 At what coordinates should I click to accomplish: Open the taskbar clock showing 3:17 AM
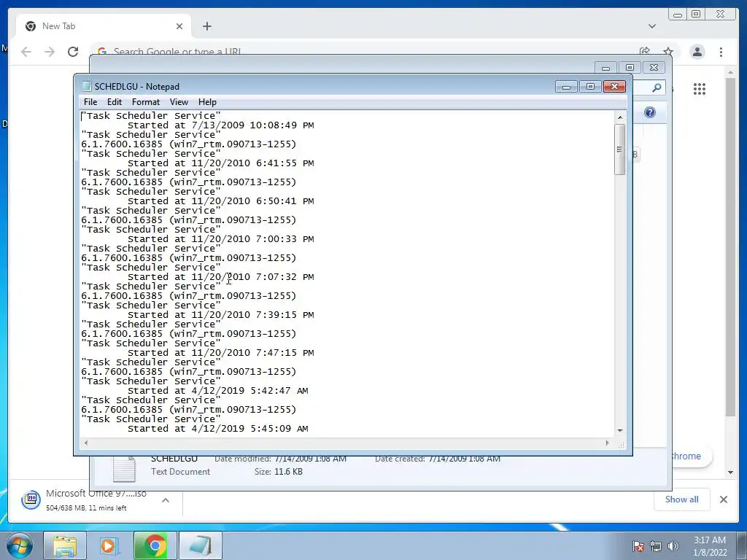coord(710,546)
